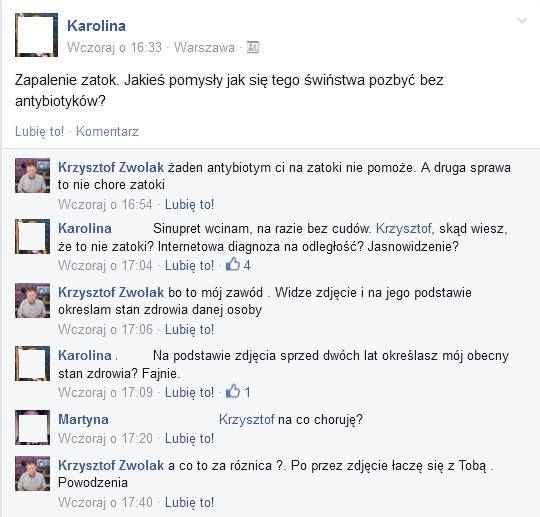
Task: Like the last comment from 17:40
Action: [189, 503]
